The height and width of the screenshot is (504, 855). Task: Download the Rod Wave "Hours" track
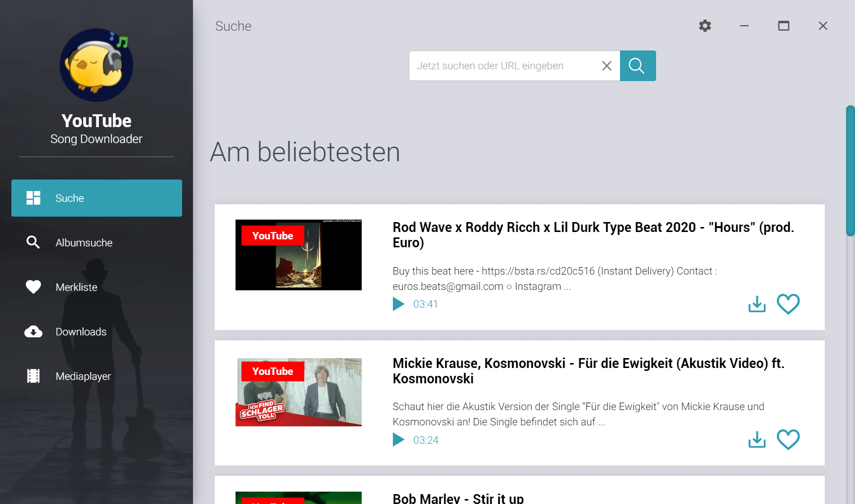point(757,304)
